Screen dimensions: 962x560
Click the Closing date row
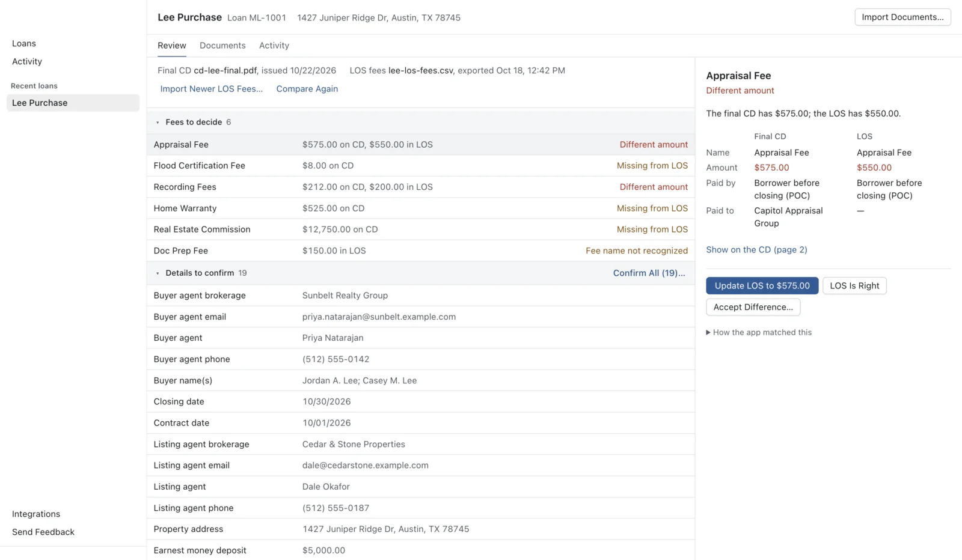pos(421,401)
